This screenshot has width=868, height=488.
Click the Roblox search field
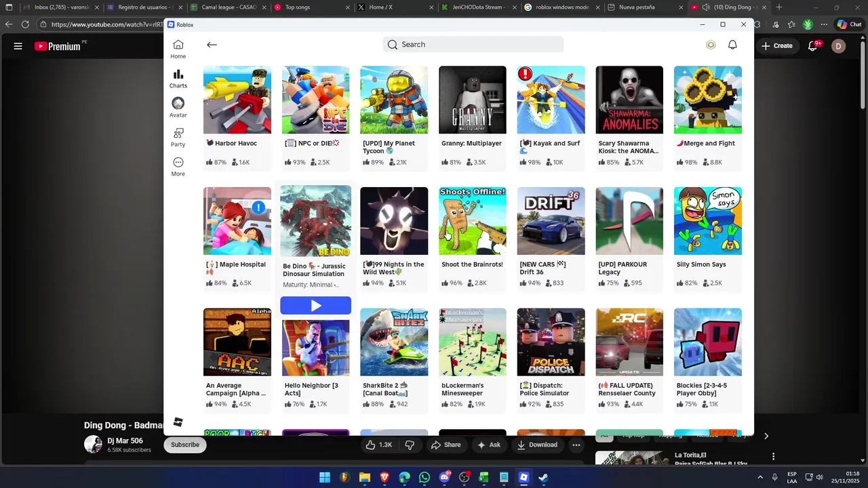[473, 45]
